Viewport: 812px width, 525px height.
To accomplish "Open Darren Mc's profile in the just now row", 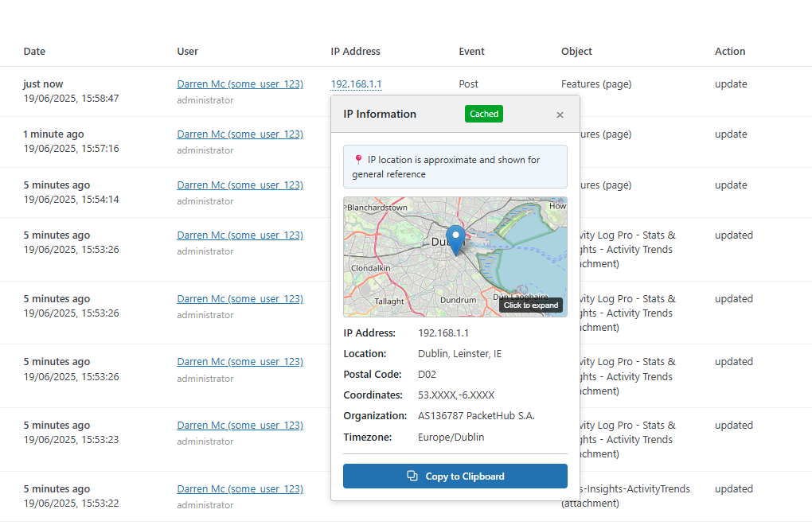I will [240, 84].
